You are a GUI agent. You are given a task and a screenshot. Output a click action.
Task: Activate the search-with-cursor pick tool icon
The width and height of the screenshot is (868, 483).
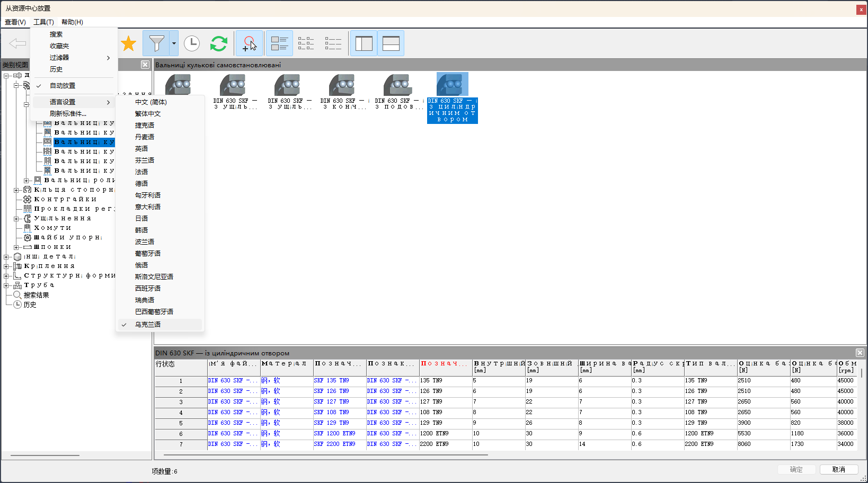tap(249, 43)
